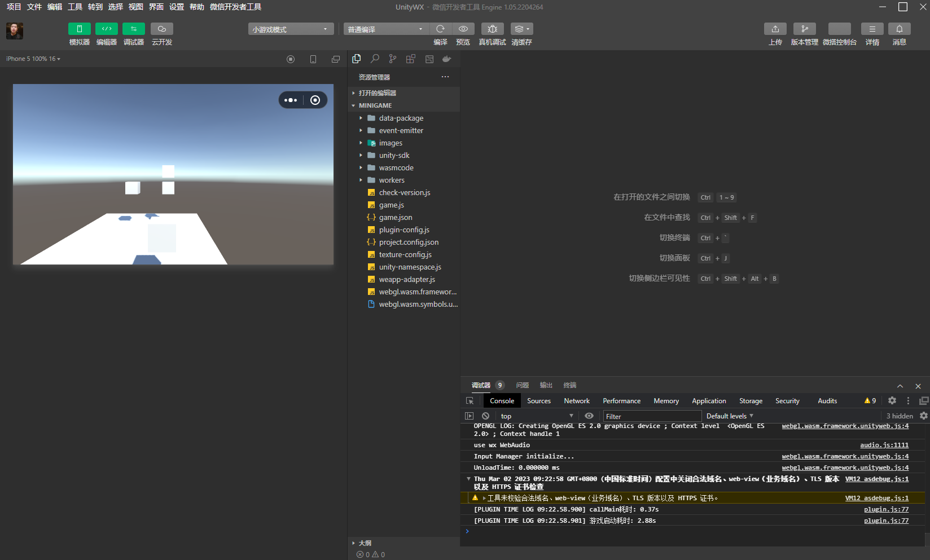Image resolution: width=930 pixels, height=560 pixels.
Task: Toggle the live expression eye icon
Action: pos(589,416)
